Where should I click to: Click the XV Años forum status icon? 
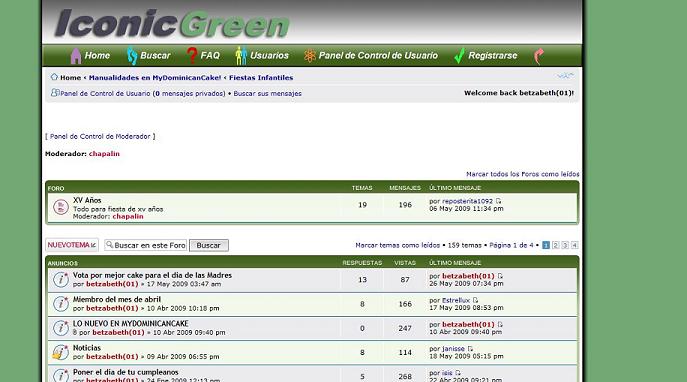(x=60, y=207)
